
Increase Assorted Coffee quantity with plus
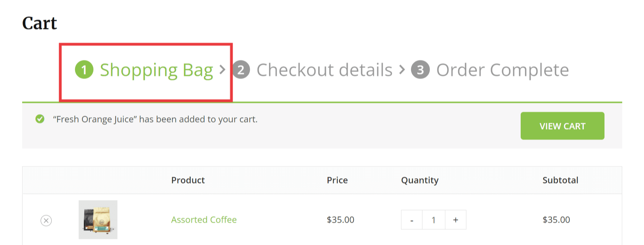point(456,220)
